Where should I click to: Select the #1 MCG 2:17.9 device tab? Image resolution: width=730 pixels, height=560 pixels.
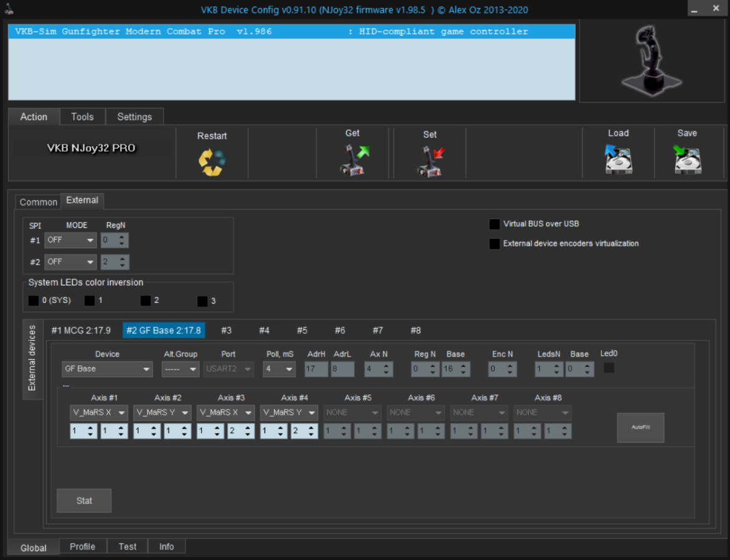[x=81, y=330]
